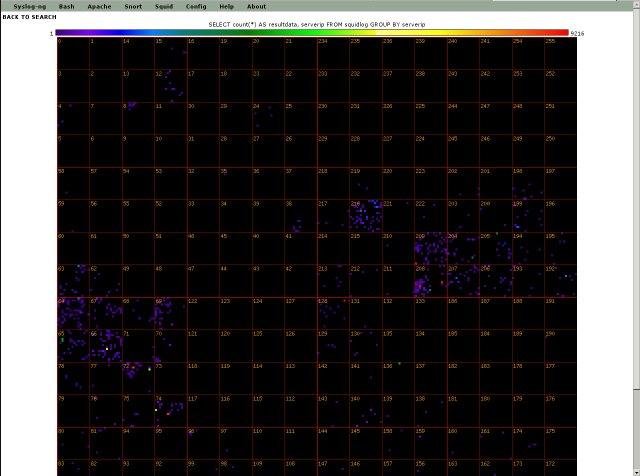Choose heatmap cell labeled 74
The image size is (640, 476).
click(170, 411)
